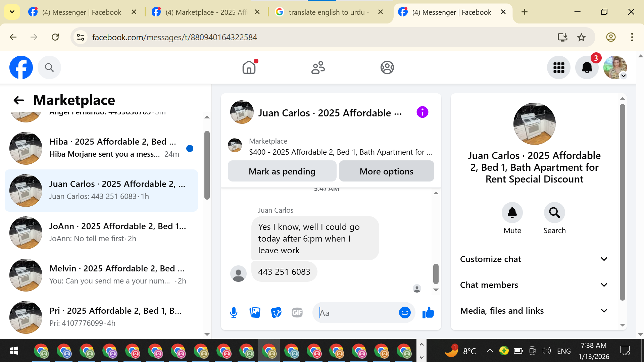The width and height of the screenshot is (644, 362).
Task: Open the $400 apartment listing link
Action: [x=340, y=152]
